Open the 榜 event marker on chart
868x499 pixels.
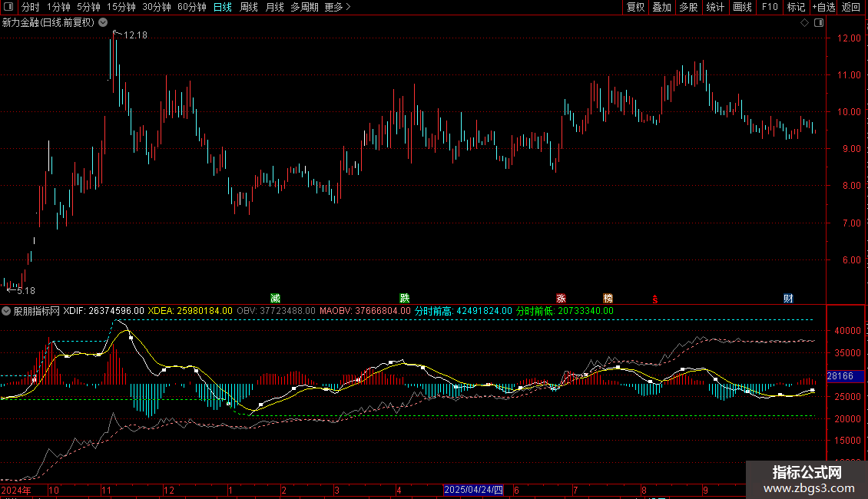coord(608,299)
